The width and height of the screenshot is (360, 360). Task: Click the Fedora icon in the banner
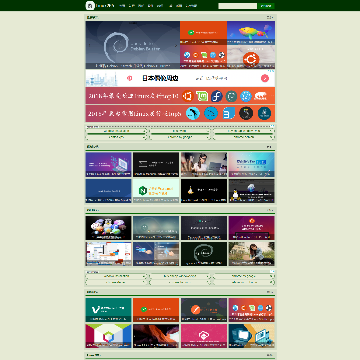(217, 96)
